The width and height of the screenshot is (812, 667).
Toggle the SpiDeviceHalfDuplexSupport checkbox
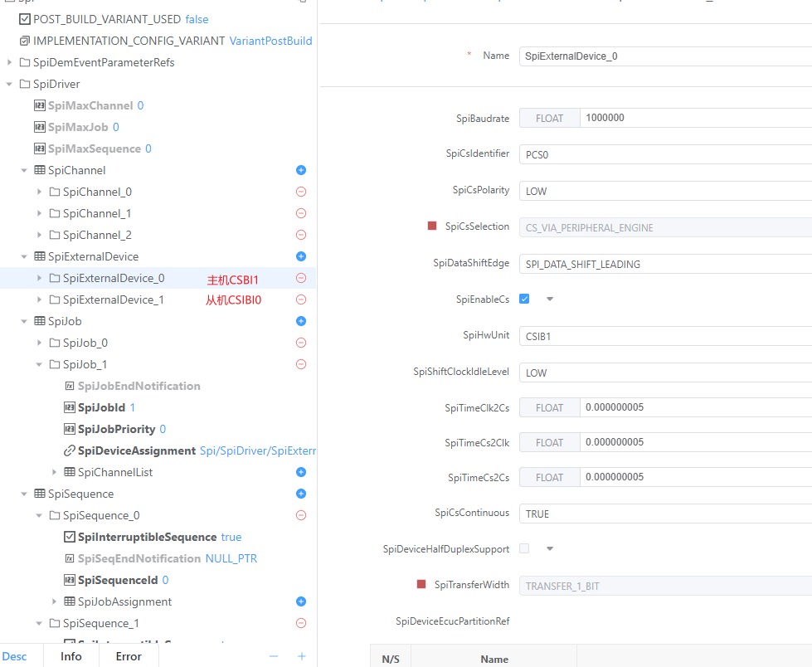(x=524, y=548)
